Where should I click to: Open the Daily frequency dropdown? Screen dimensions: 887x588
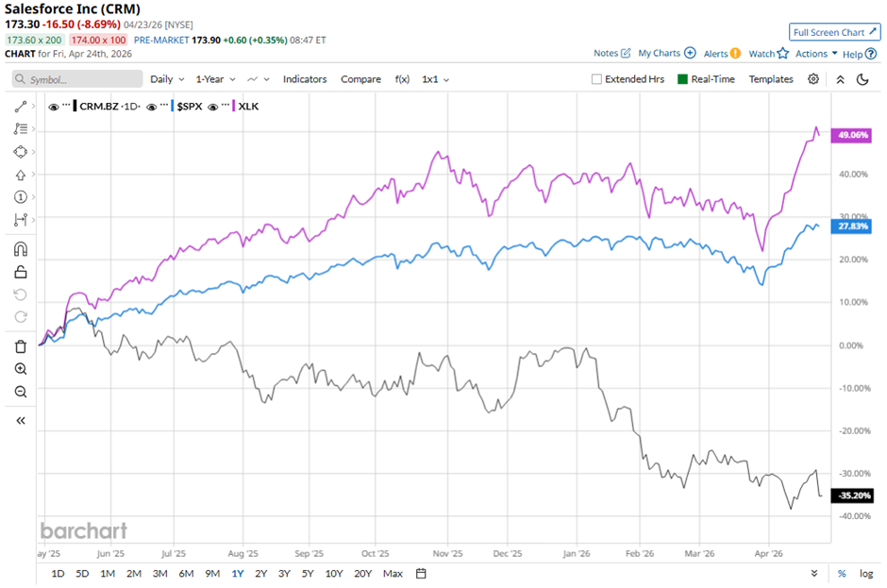tap(167, 79)
